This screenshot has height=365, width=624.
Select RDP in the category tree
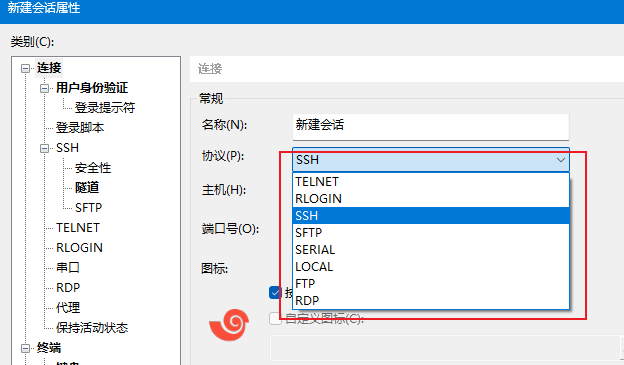[x=68, y=287]
